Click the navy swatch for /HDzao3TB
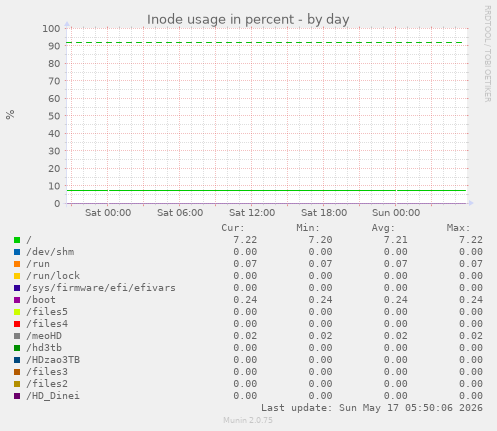The image size is (497, 431). click(x=17, y=360)
